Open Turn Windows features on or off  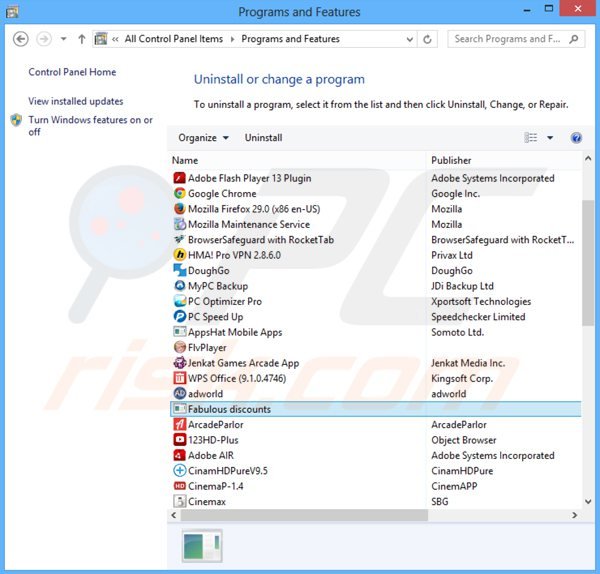pos(90,126)
